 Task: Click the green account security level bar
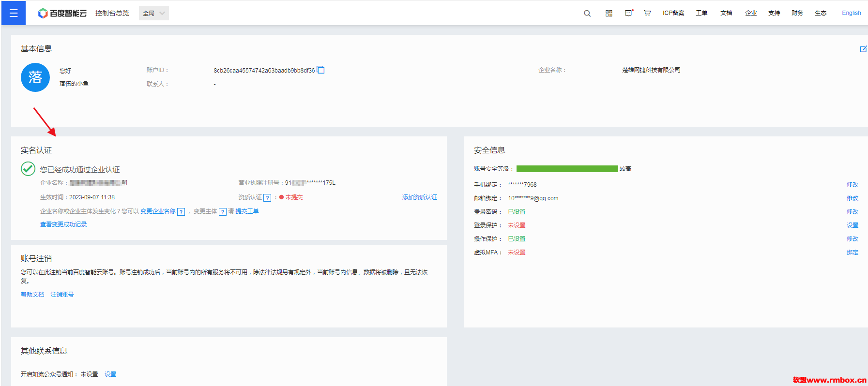point(567,169)
